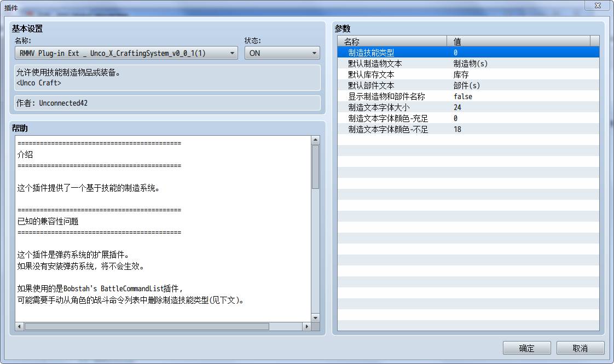Screen dimensions: 614x364
Task: Click the 介绍 heading in help text
Action: pyautogui.click(x=25, y=154)
